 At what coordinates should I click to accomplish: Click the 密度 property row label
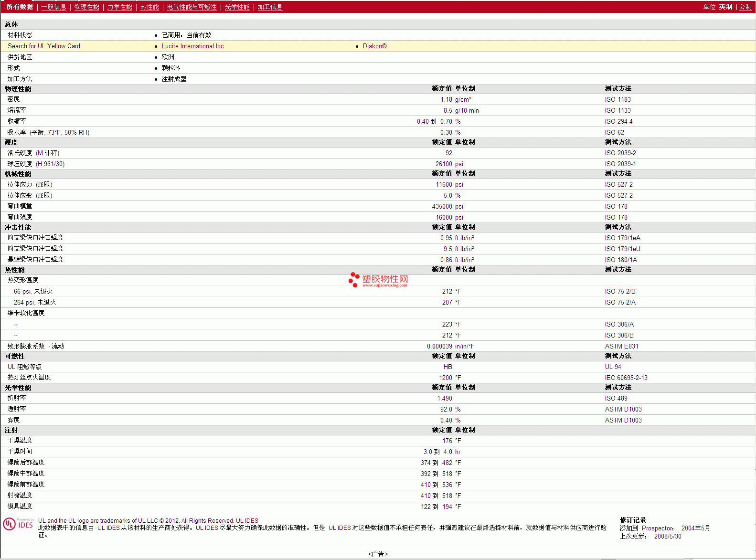point(13,99)
